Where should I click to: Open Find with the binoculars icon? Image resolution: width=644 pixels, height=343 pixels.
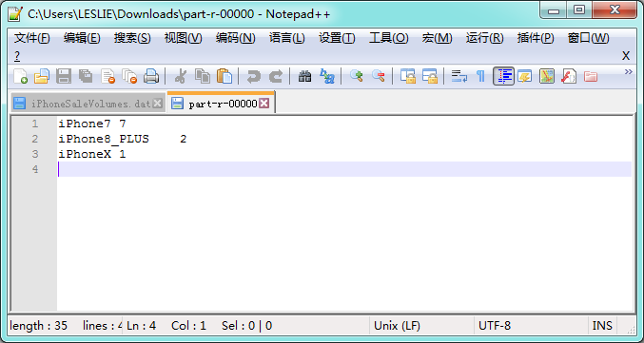(304, 77)
